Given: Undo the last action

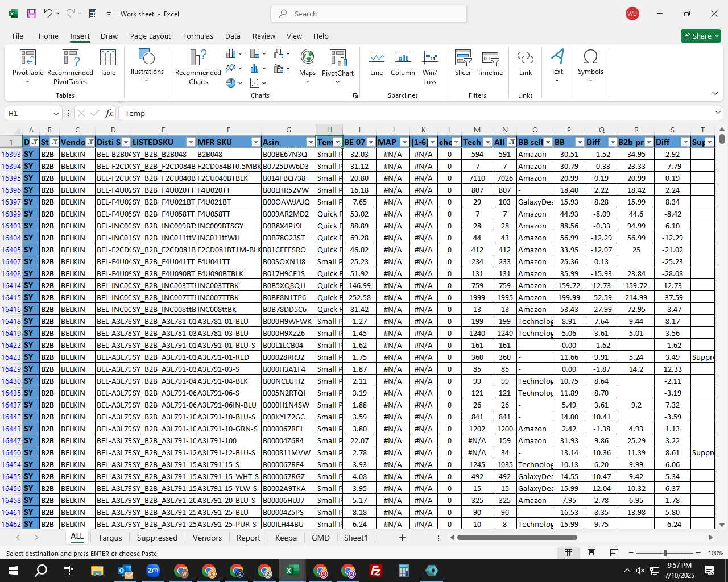Looking at the screenshot, I should tap(48, 14).
